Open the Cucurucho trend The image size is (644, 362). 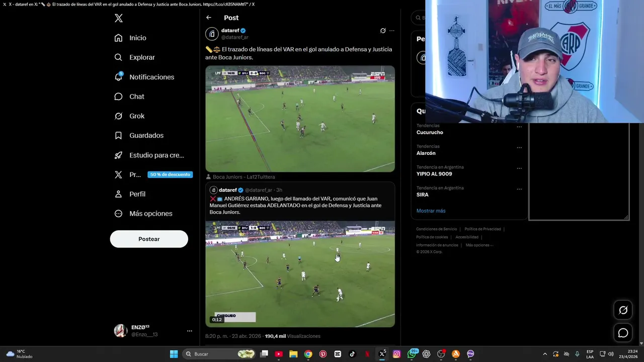click(x=430, y=132)
